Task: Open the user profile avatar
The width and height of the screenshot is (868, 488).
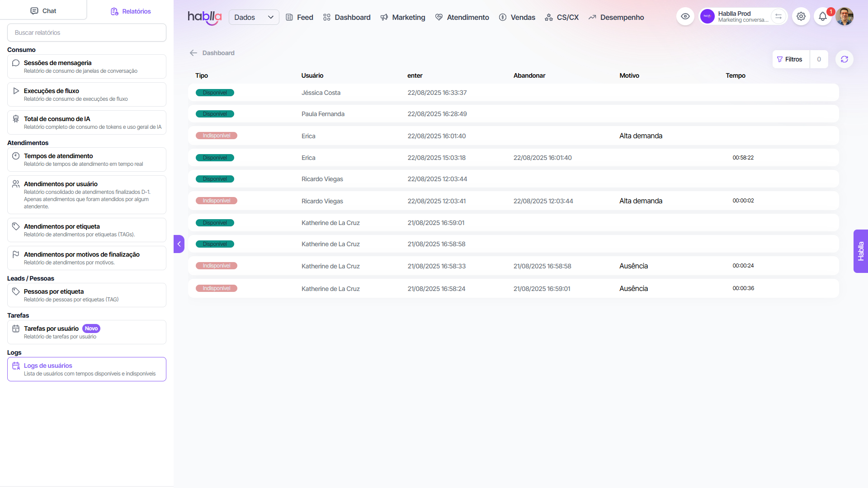Action: pyautogui.click(x=844, y=17)
